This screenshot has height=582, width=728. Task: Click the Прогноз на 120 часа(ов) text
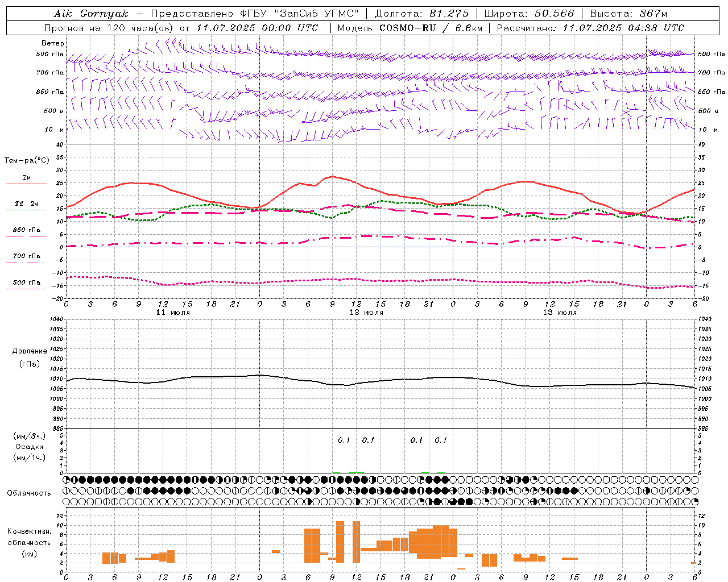pyautogui.click(x=110, y=28)
